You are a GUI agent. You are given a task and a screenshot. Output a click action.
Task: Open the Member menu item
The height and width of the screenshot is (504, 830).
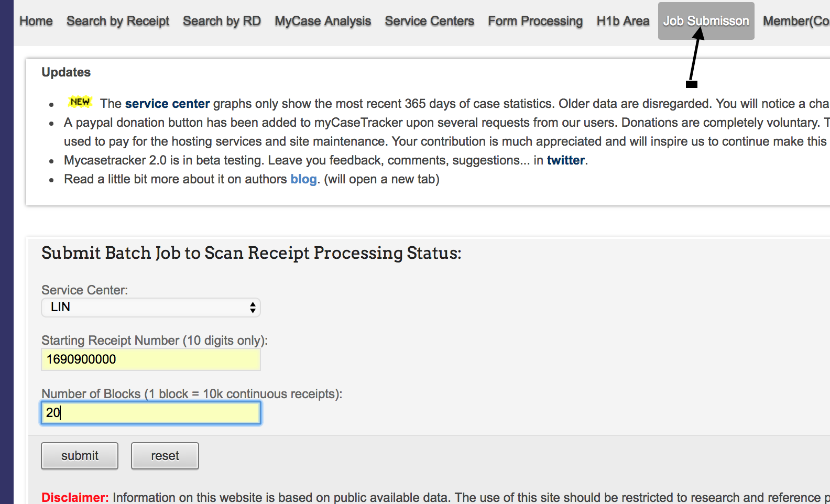click(x=796, y=21)
